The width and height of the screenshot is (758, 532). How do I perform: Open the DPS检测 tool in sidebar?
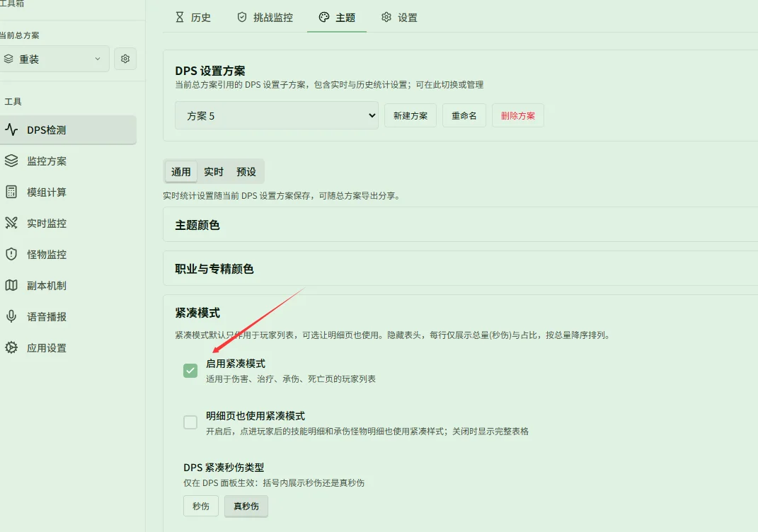point(68,129)
